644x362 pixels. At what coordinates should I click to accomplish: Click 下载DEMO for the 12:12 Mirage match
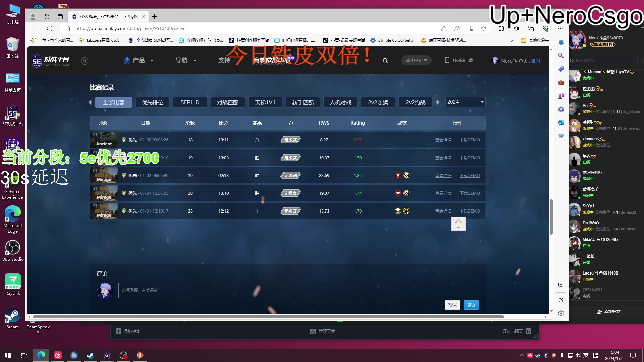pos(470,211)
